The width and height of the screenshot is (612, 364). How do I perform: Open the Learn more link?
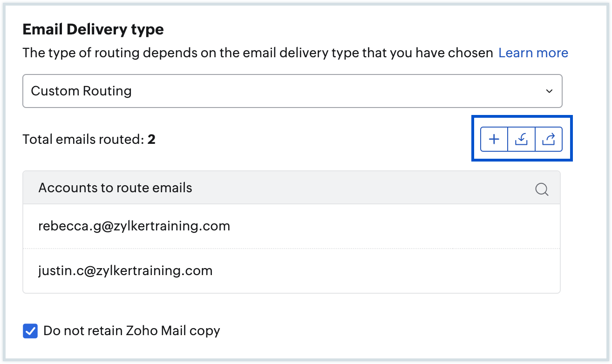(533, 53)
